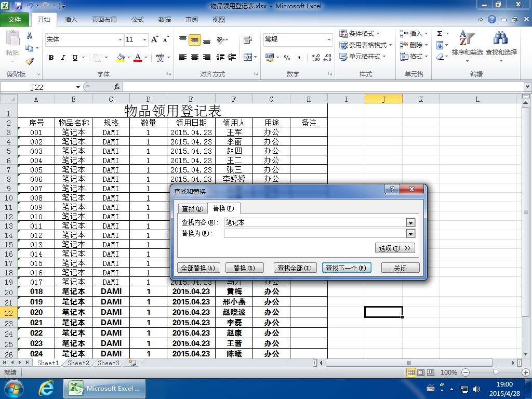
Task: Click the 关闭 Close button in dialog
Action: coord(401,268)
